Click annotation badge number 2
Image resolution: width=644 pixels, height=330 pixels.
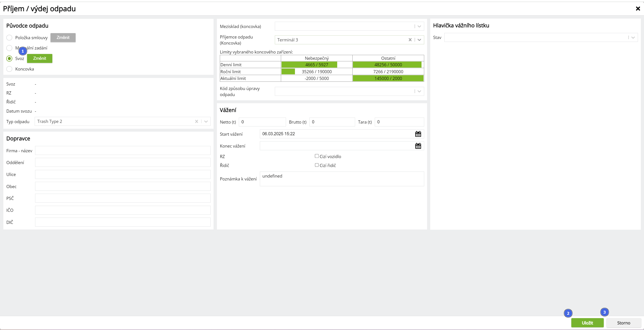click(x=568, y=313)
